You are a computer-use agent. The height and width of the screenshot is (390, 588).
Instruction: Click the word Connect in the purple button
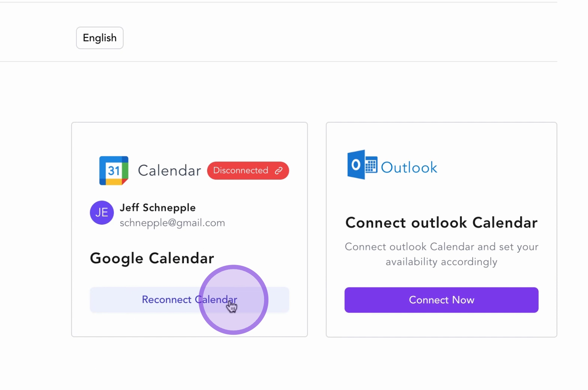click(429, 300)
